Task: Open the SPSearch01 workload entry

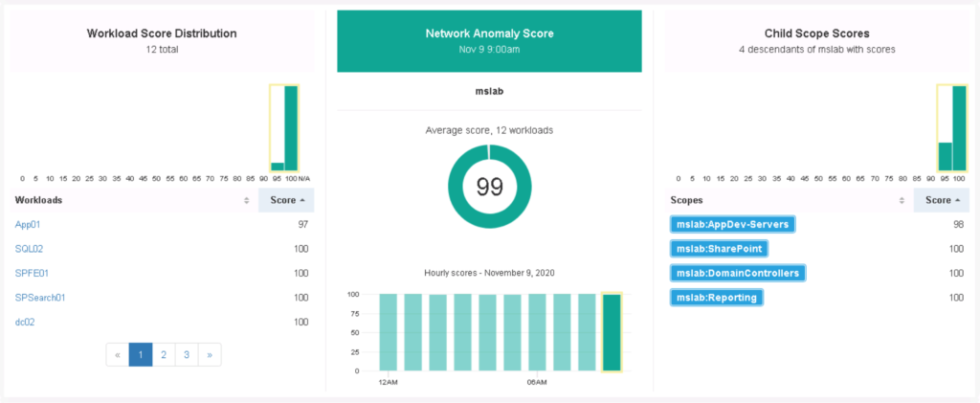Action: pyautogui.click(x=40, y=298)
